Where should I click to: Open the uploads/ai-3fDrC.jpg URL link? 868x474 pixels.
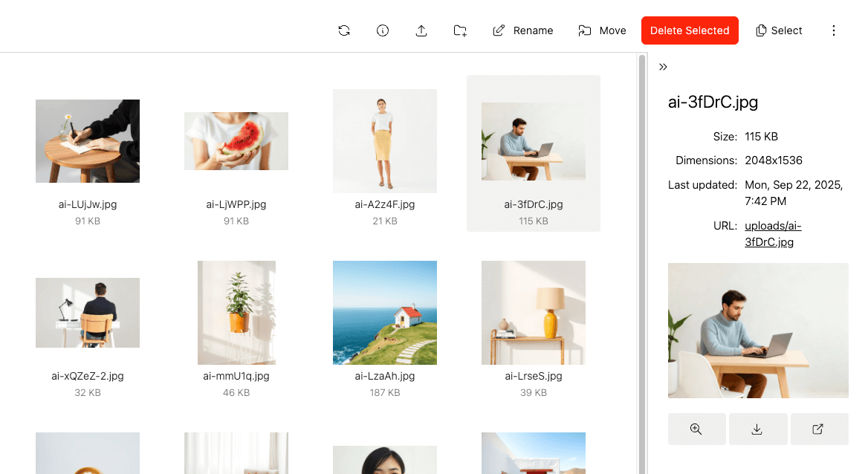tap(773, 234)
